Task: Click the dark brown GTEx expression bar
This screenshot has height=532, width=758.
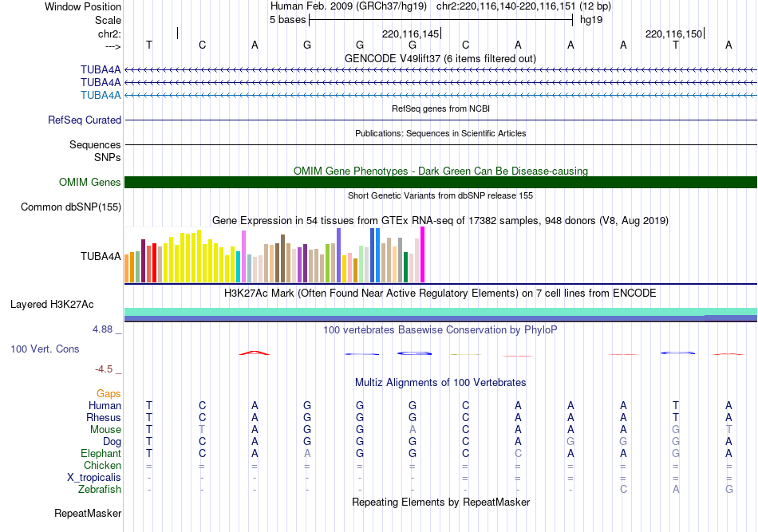Action: [282, 258]
